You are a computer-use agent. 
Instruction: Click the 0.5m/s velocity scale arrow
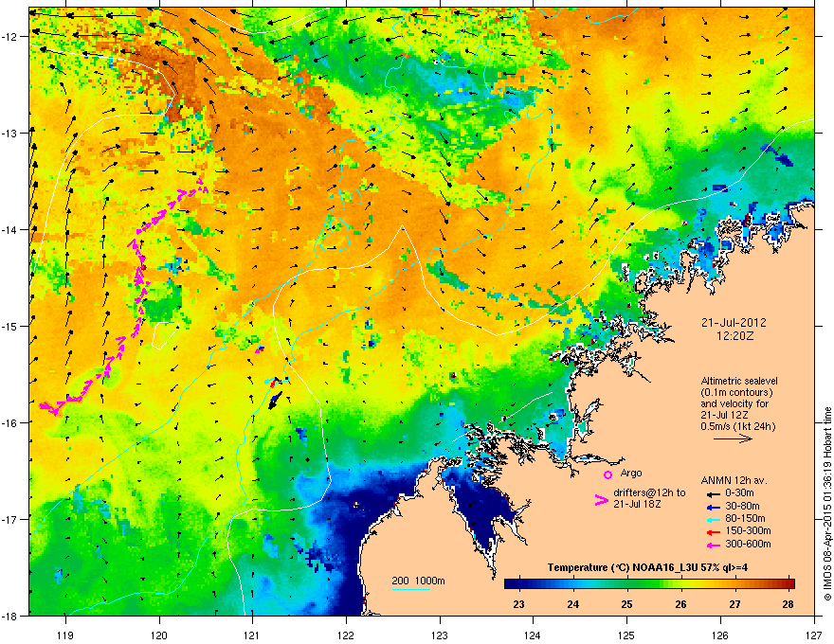[733, 438]
